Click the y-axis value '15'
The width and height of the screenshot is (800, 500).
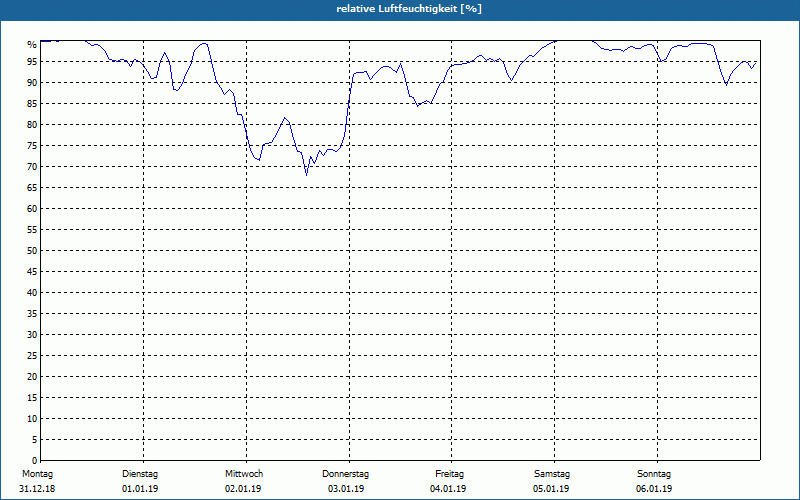[x=32, y=398]
